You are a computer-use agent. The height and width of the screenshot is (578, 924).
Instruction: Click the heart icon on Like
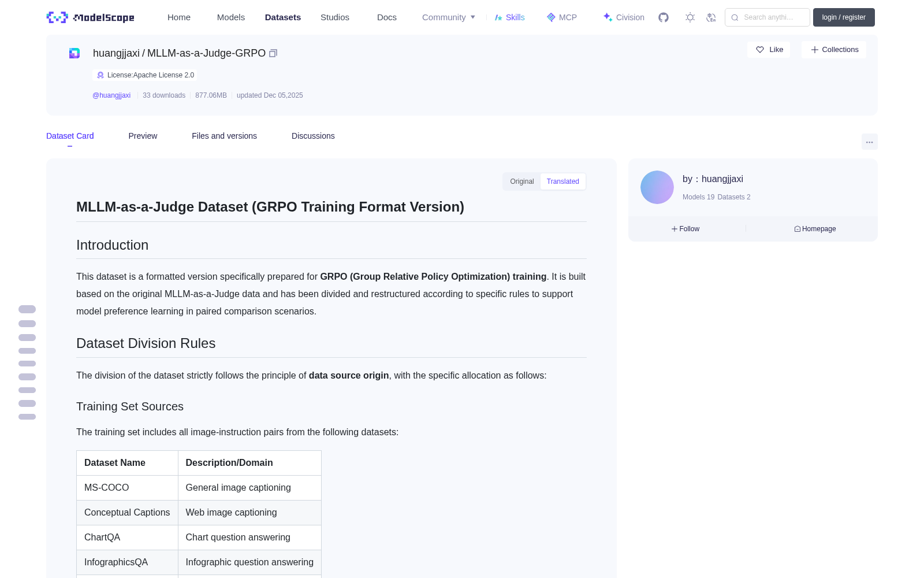tap(760, 50)
